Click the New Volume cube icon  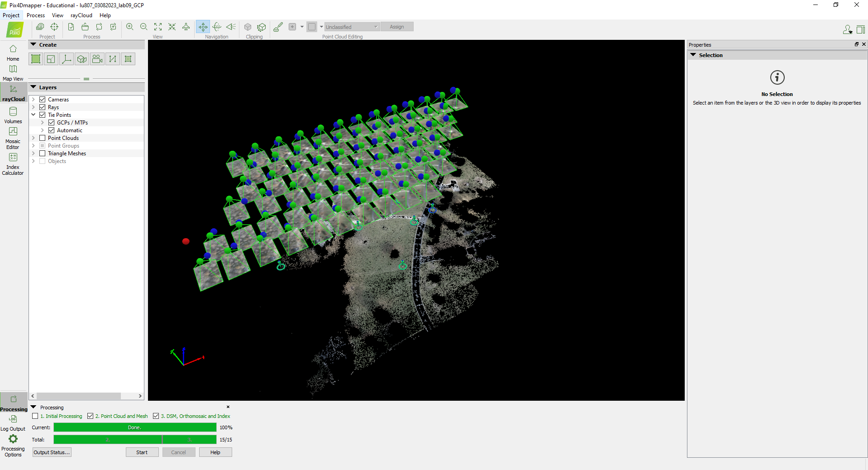(82, 59)
